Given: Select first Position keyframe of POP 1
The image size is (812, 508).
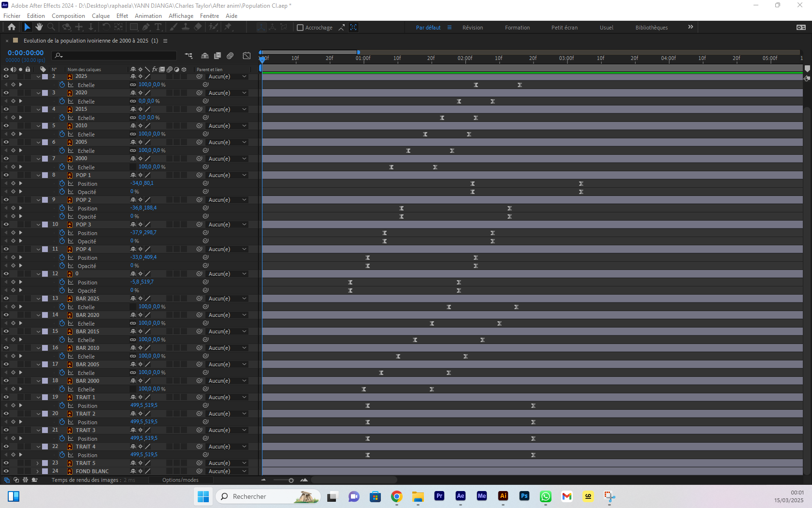Looking at the screenshot, I should tap(473, 183).
